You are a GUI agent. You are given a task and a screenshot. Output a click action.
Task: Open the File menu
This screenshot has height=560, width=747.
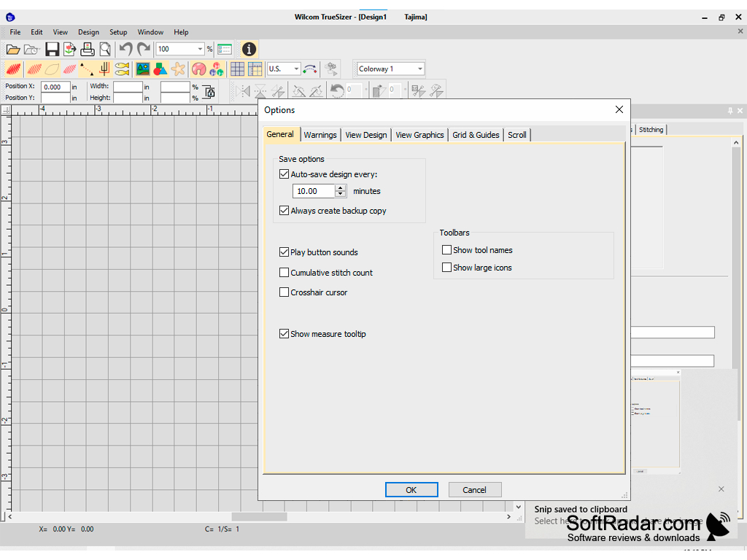[x=15, y=32]
